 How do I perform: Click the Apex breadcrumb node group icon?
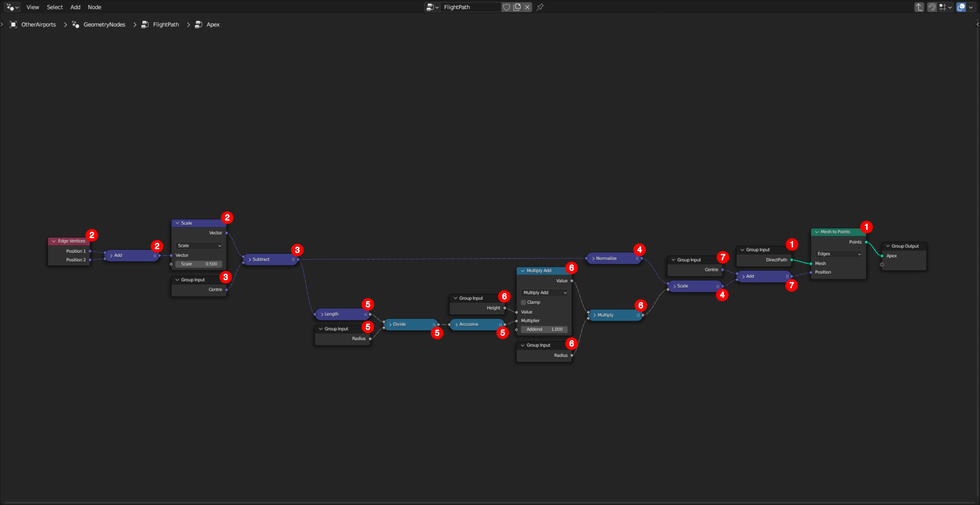click(x=198, y=25)
